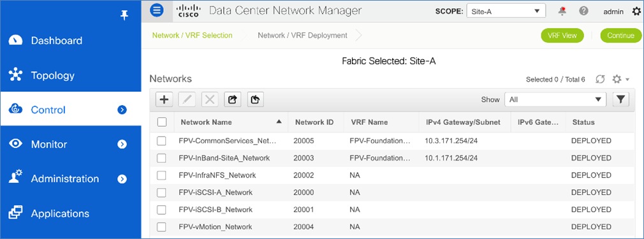Sort by Network Name ascending arrow
Viewport: 644px width, 239px height.
pyautogui.click(x=279, y=122)
